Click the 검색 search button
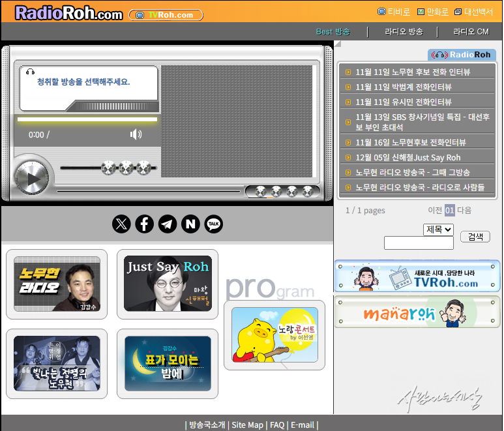The height and width of the screenshot is (431, 504). (x=475, y=237)
